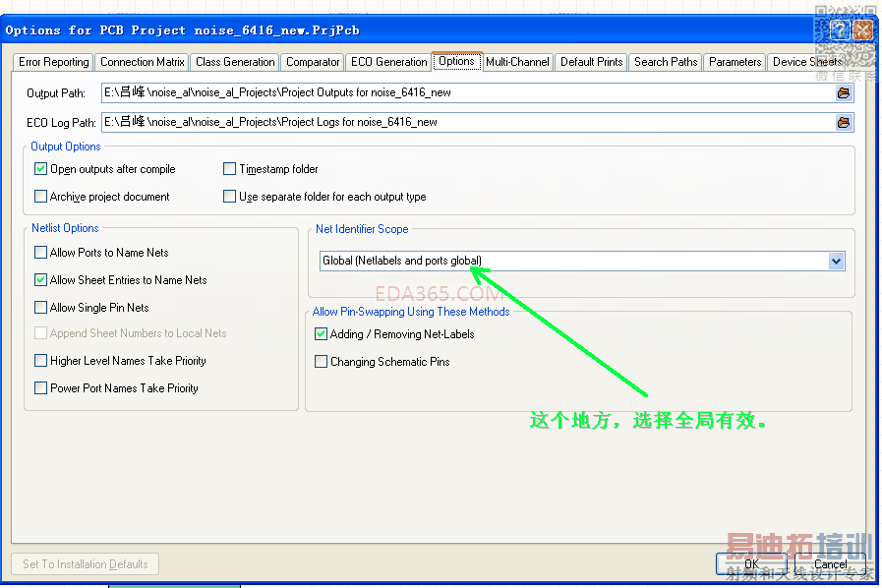Close the Options for PCB Project dialog
Image resolution: width=882 pixels, height=588 pixels.
tap(862, 29)
